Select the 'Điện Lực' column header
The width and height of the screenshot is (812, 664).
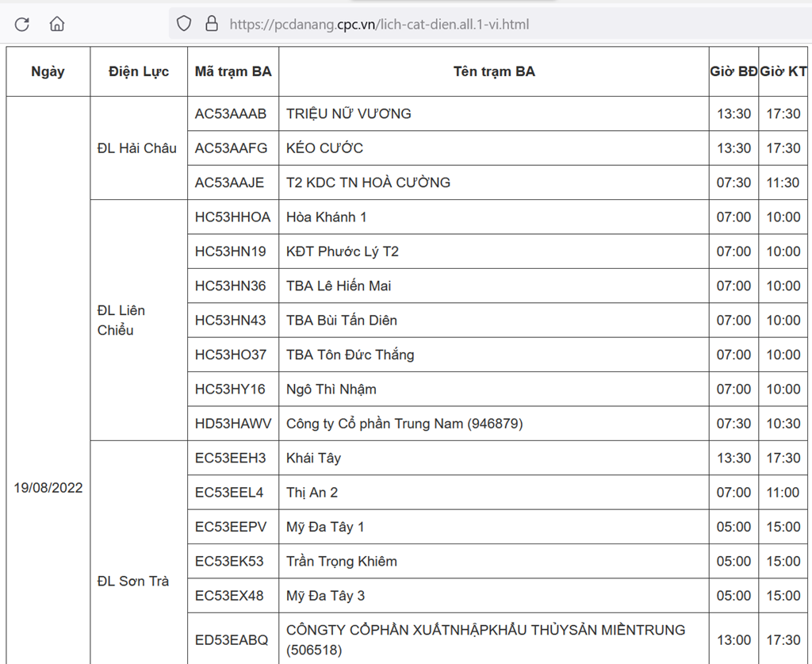pyautogui.click(x=139, y=71)
